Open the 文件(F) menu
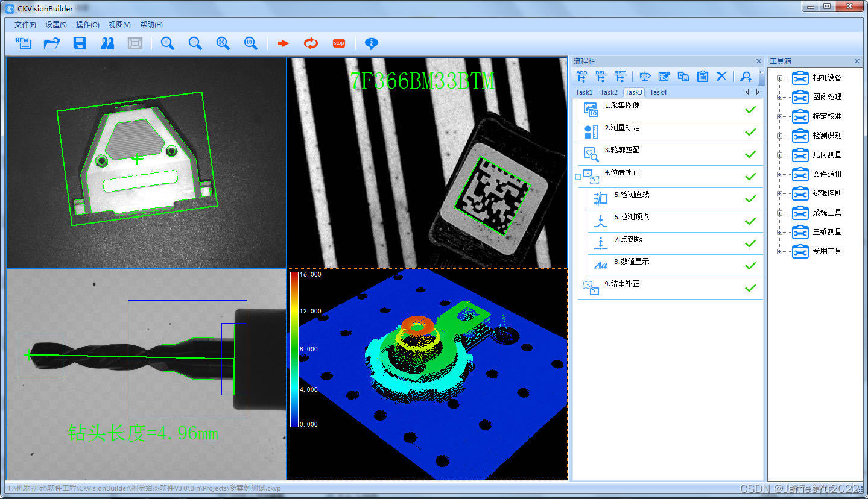 25,25
